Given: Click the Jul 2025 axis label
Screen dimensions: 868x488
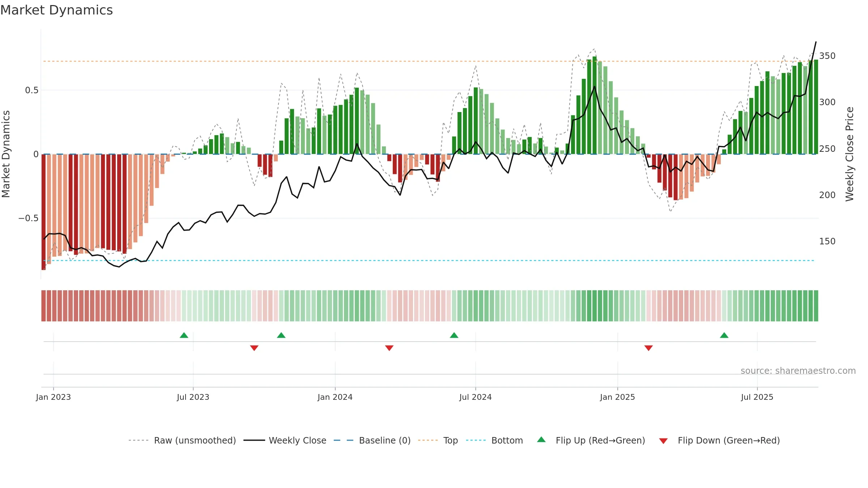Looking at the screenshot, I should 757,397.
